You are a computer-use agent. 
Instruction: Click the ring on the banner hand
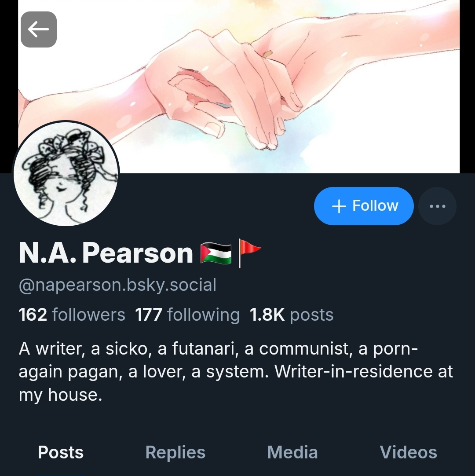tap(268, 55)
